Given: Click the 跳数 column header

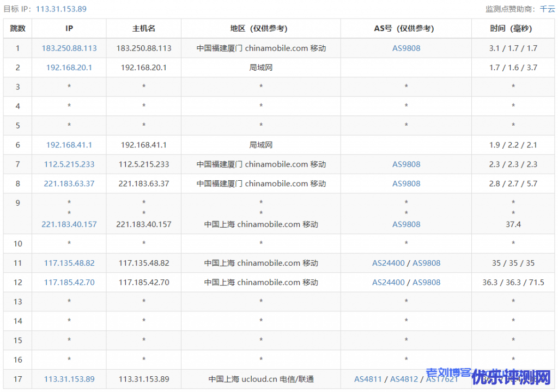Looking at the screenshot, I should tap(17, 28).
